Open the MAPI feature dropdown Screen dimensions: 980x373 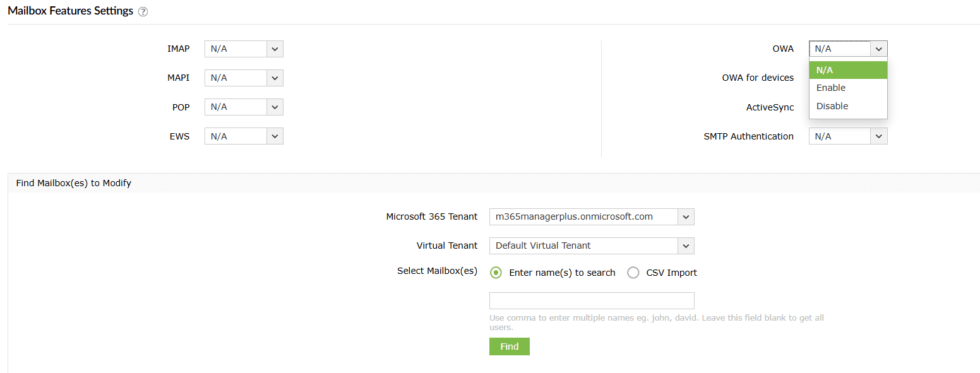point(275,78)
